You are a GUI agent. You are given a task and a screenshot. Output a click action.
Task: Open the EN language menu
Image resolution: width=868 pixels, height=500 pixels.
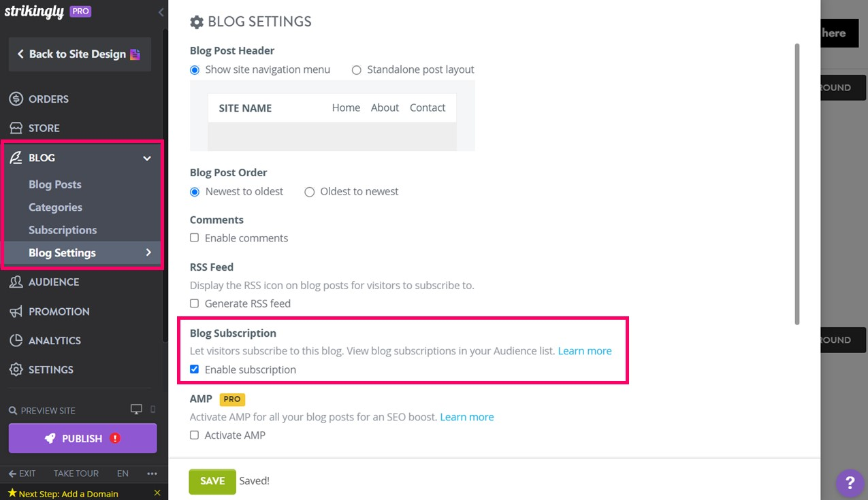[123, 473]
